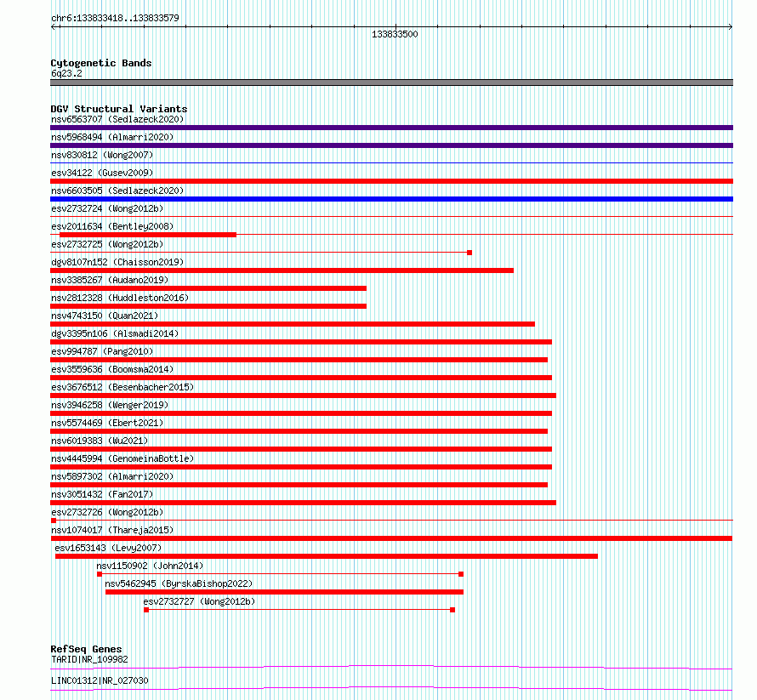Click the red bar of nsv3385267
This screenshot has width=757, height=700.
coord(208,288)
